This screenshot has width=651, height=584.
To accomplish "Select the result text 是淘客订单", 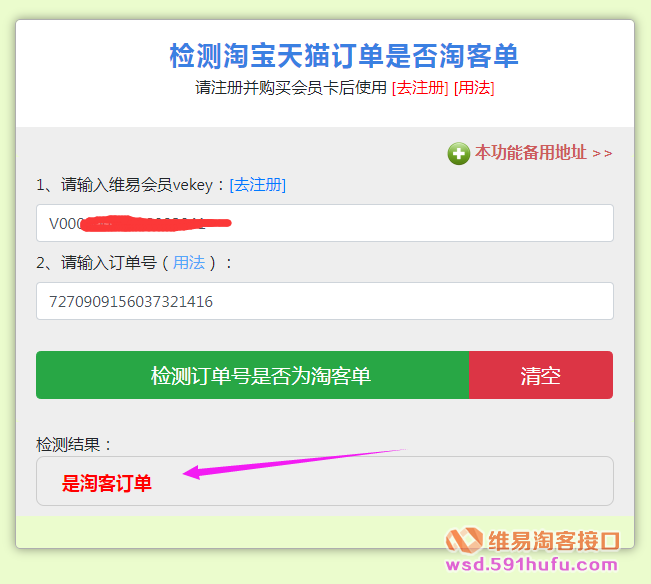I will point(107,484).
